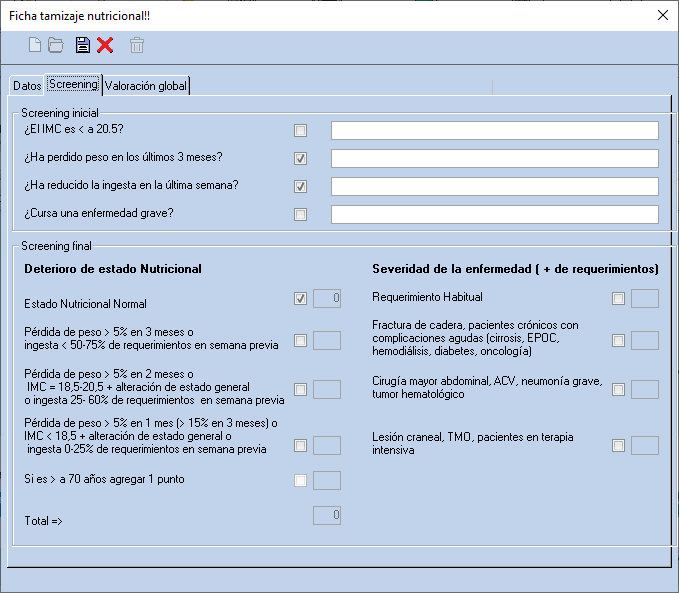Viewport: 679px width, 593px height.
Task: Check 'Pérdida de peso > 5% en 3 meses' box
Action: pyautogui.click(x=301, y=340)
